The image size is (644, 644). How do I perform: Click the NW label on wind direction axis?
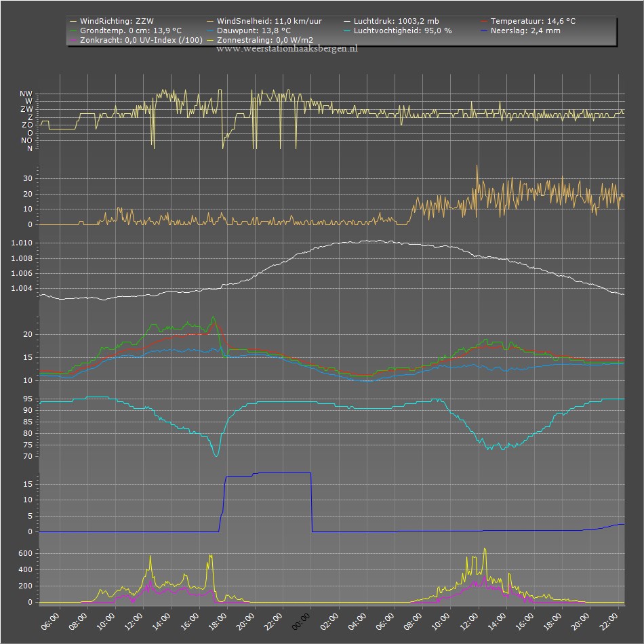(26, 94)
